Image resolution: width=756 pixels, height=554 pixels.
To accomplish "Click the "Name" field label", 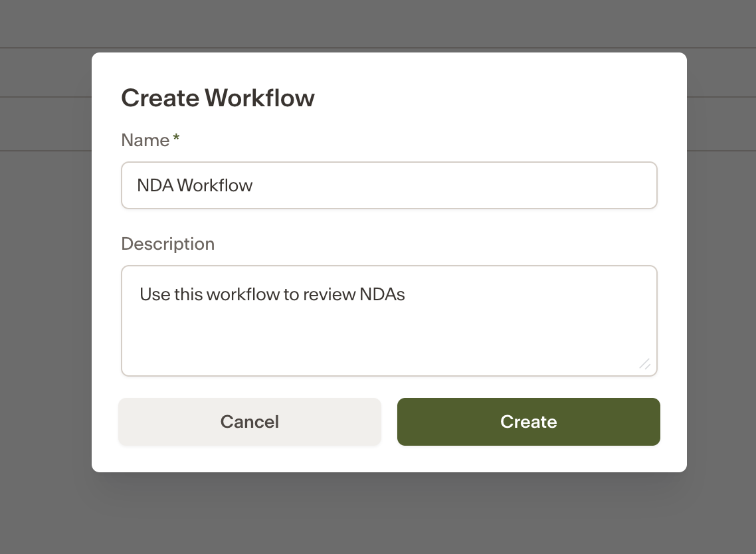I will point(145,139).
